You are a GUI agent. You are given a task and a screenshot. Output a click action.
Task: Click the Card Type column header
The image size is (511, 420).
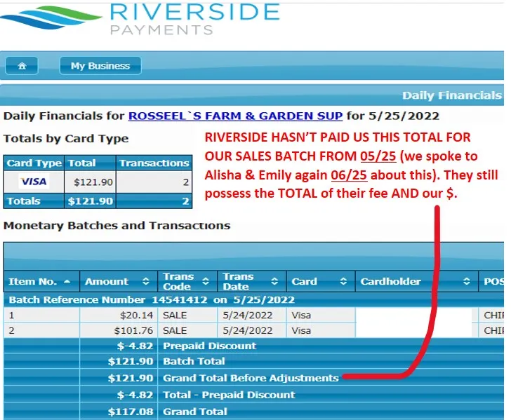34,163
